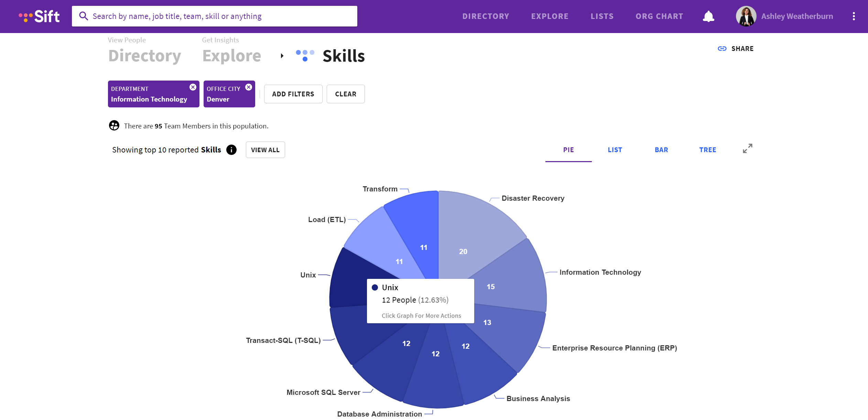868x420 pixels.
Task: Click the Share link icon
Action: (x=722, y=49)
